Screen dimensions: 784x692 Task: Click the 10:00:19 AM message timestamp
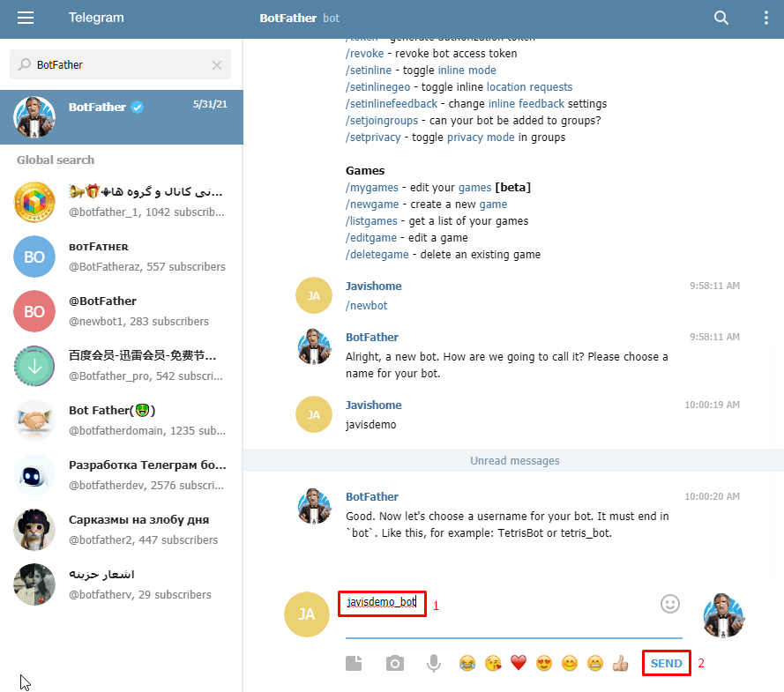point(712,405)
